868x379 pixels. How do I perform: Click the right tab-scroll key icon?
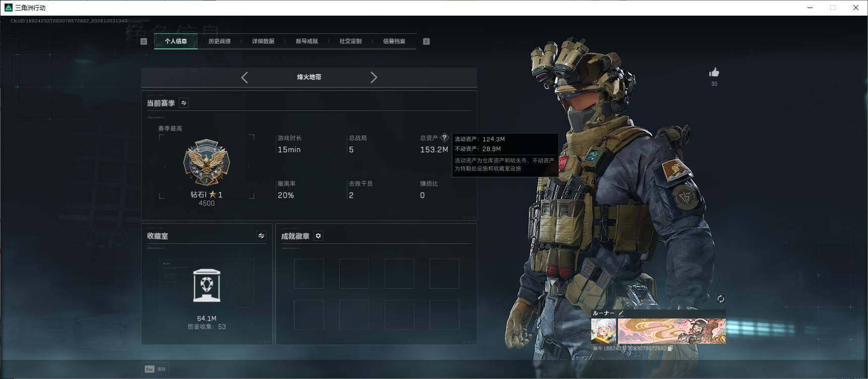[426, 41]
